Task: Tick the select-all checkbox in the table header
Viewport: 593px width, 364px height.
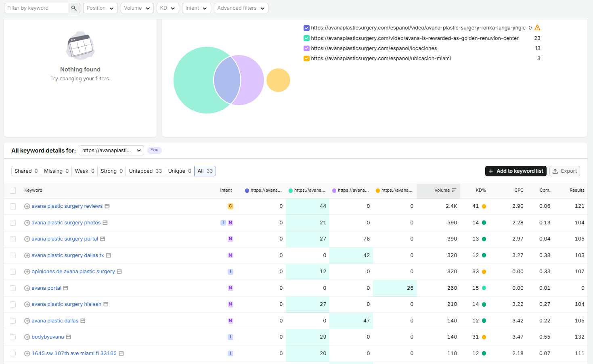Action: pyautogui.click(x=13, y=190)
